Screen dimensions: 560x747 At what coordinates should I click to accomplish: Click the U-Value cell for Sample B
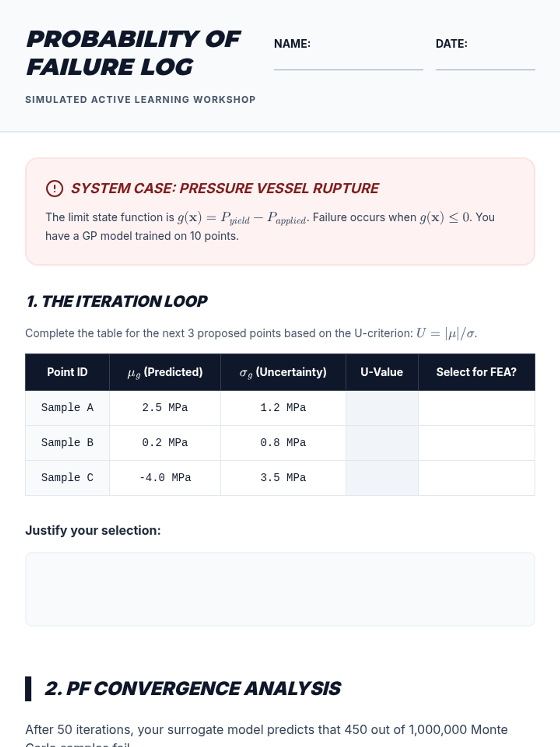click(382, 443)
